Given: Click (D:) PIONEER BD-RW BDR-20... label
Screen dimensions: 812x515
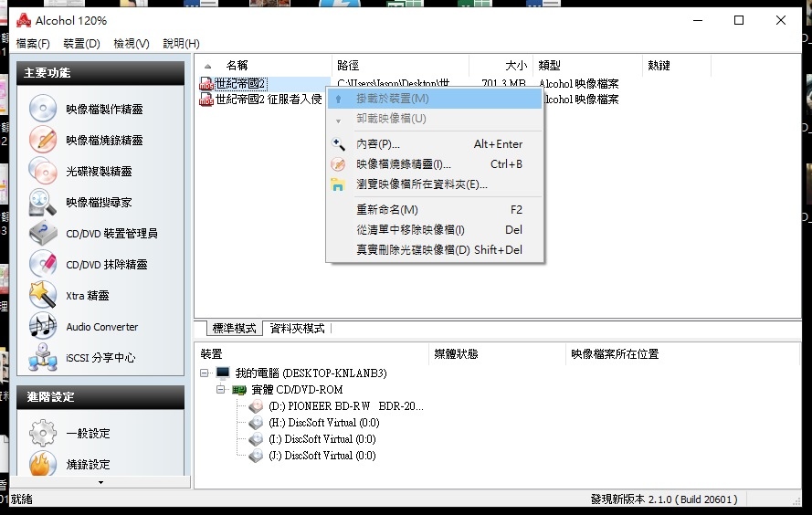Looking at the screenshot, I should (346, 406).
